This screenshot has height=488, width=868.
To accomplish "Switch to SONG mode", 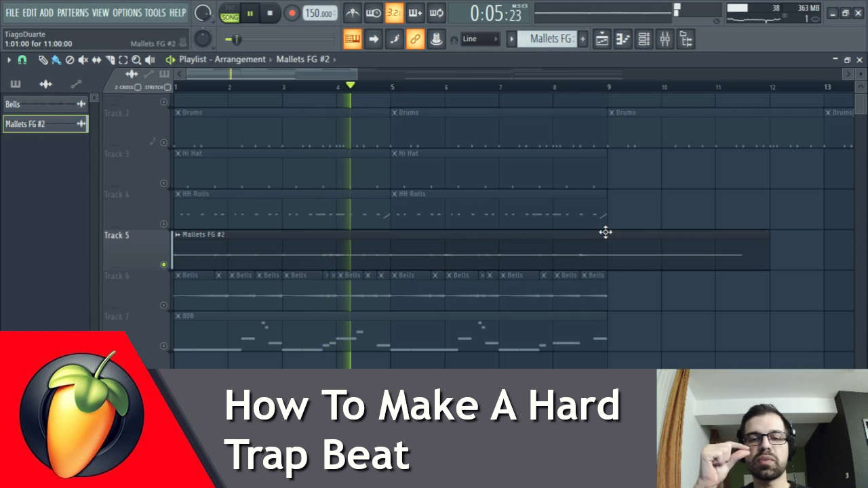I will coord(230,17).
